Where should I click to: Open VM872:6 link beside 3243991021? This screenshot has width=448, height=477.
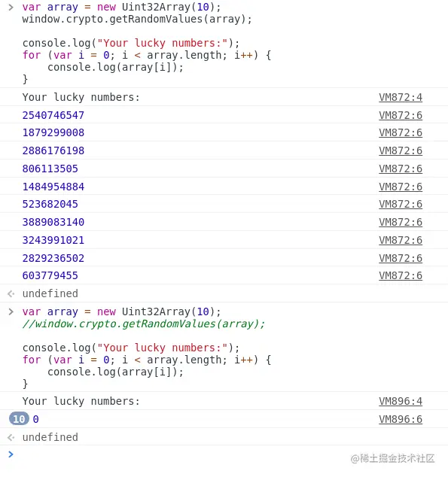(x=401, y=240)
